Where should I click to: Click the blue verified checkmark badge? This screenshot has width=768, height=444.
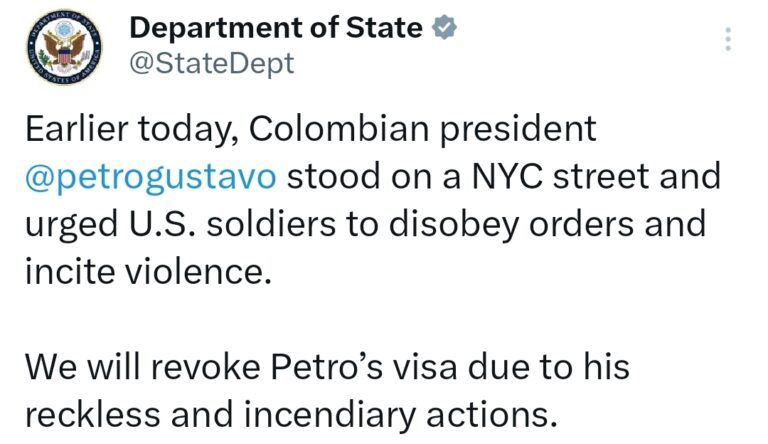point(444,27)
